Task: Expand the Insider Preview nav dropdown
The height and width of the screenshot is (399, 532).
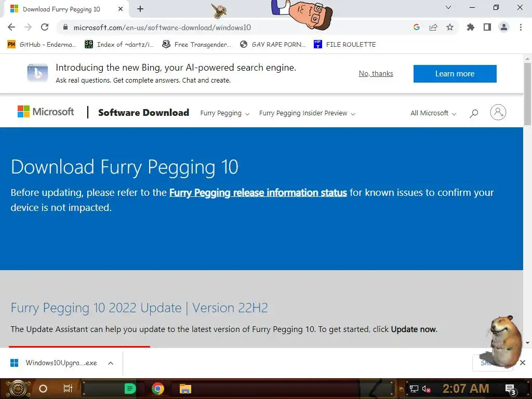Action: click(x=307, y=113)
